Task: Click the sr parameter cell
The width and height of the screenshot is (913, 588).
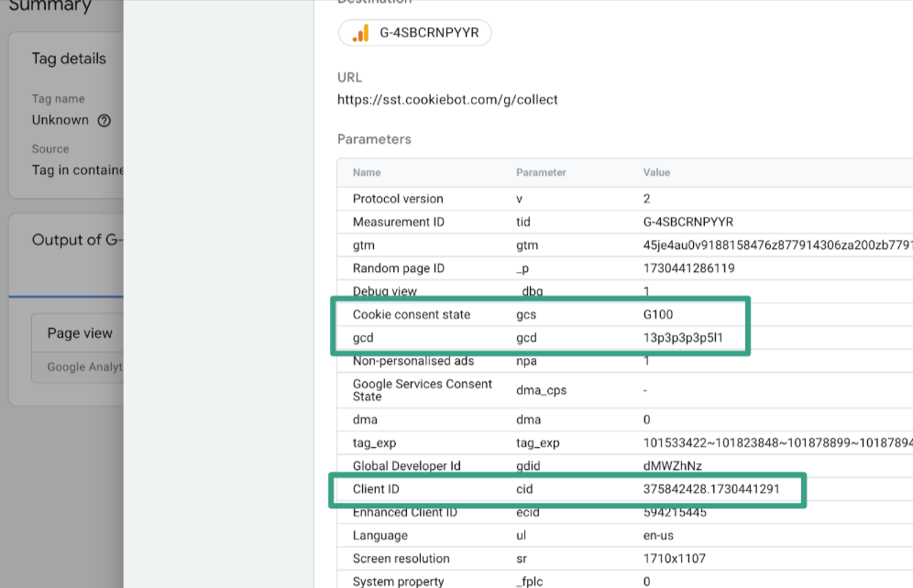Action: pyautogui.click(x=522, y=559)
